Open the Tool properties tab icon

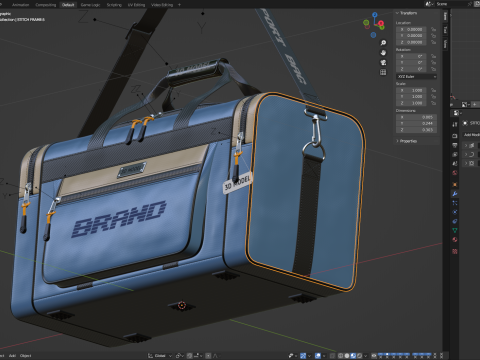click(455, 124)
